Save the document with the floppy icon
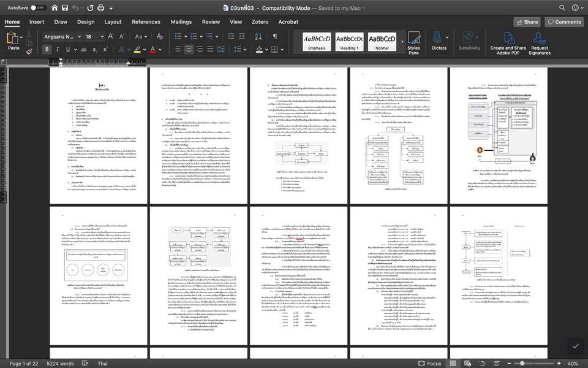 point(65,7)
